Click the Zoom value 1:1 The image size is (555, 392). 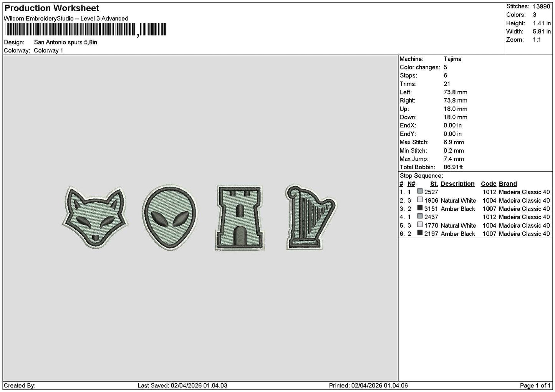pos(537,40)
